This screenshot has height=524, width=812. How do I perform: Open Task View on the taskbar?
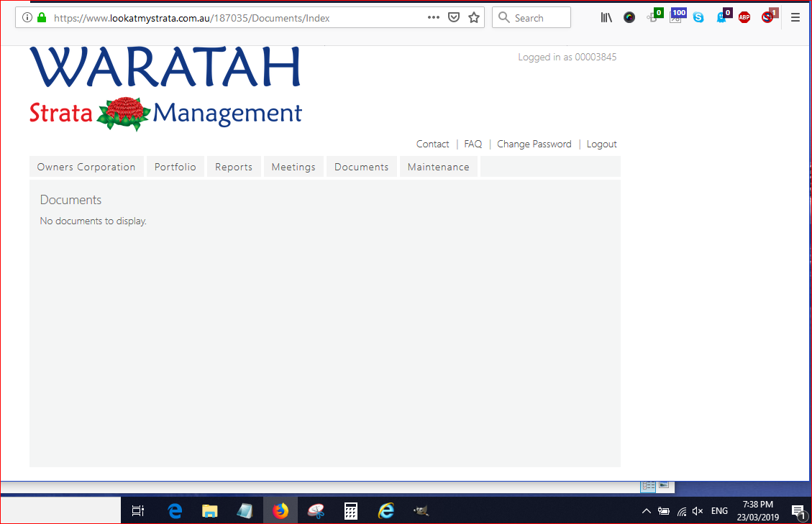pyautogui.click(x=138, y=511)
